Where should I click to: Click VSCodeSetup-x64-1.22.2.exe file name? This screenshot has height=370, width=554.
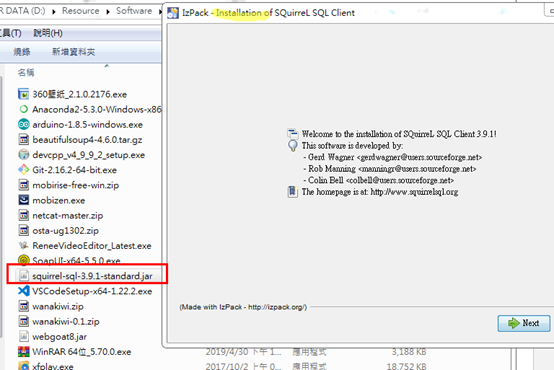92,292
